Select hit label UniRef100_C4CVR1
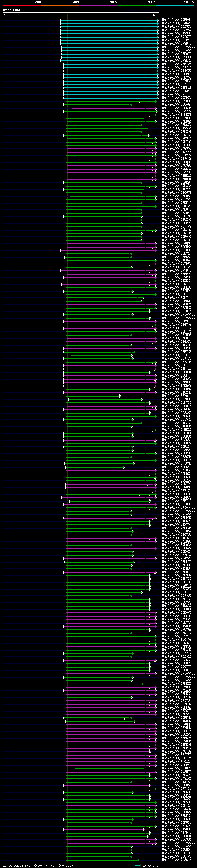 click(x=177, y=189)
